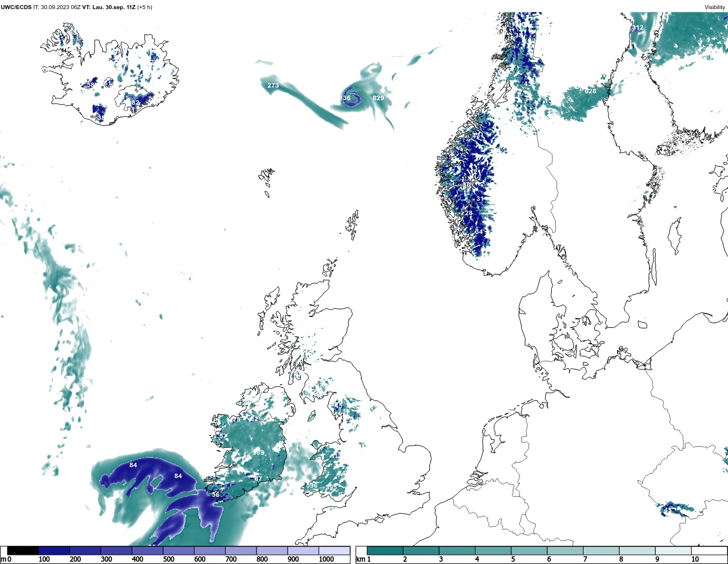728x564 pixels.
Task: Pick the 4–5 km legend color box
Action: [493, 551]
